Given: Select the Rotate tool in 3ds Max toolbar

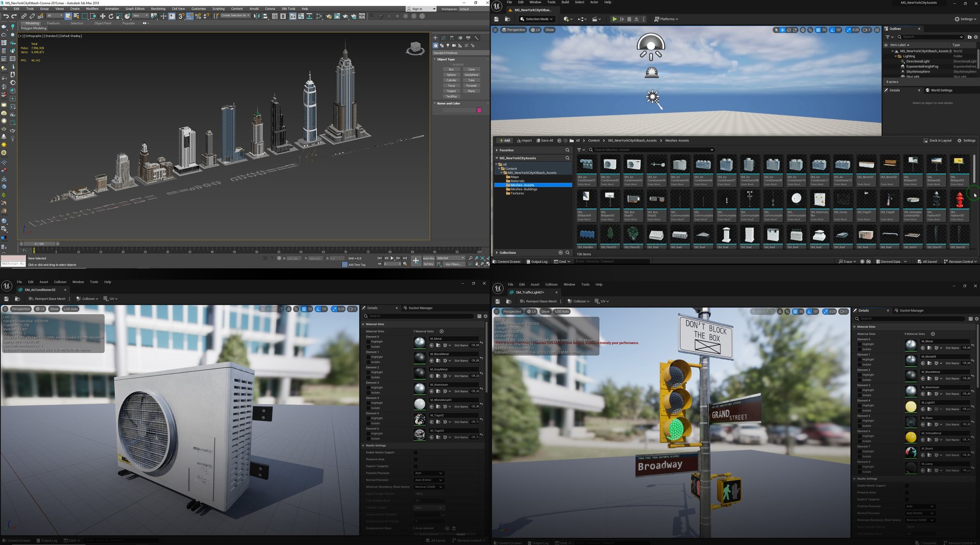Looking at the screenshot, I should tap(111, 16).
